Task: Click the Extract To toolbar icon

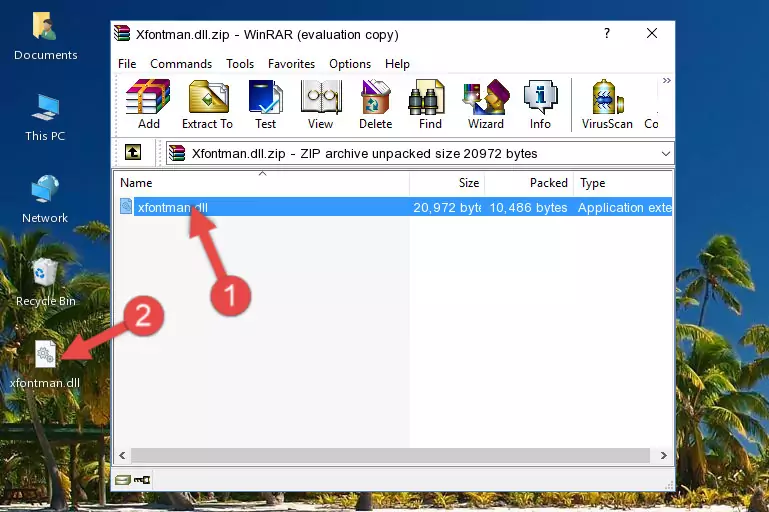Action: click(x=207, y=104)
